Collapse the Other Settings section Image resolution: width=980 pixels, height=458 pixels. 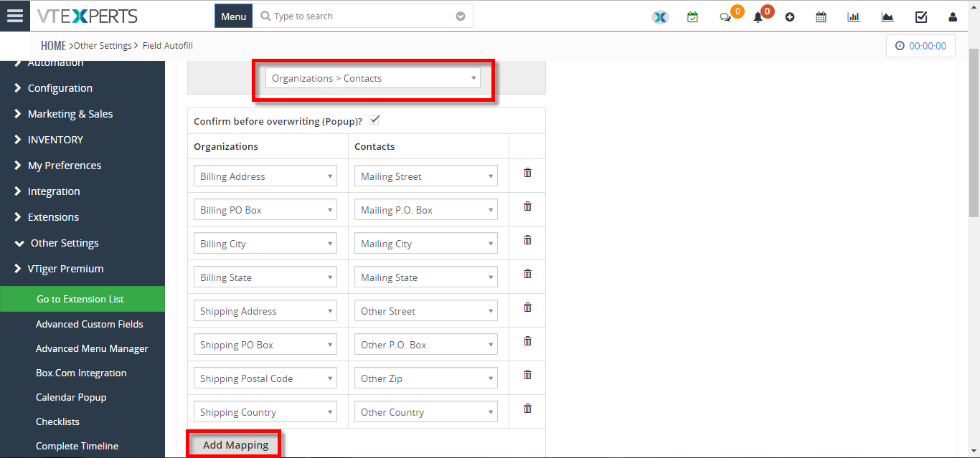[x=83, y=243]
